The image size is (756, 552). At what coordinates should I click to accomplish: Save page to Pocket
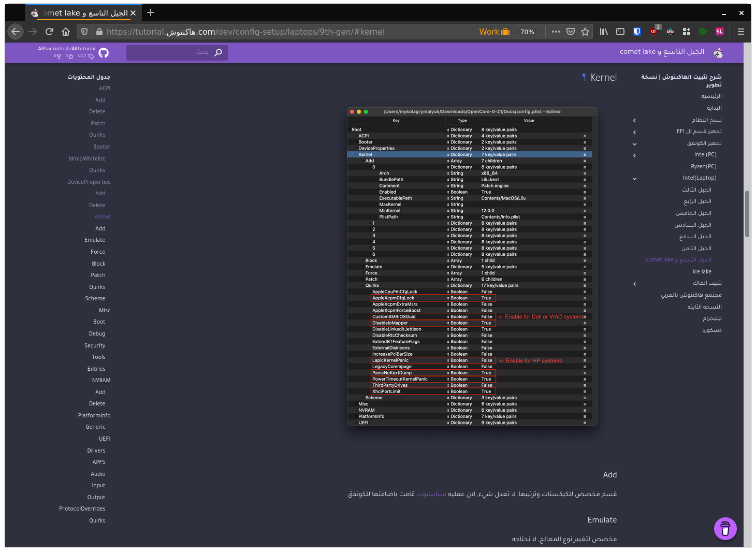pos(571,32)
